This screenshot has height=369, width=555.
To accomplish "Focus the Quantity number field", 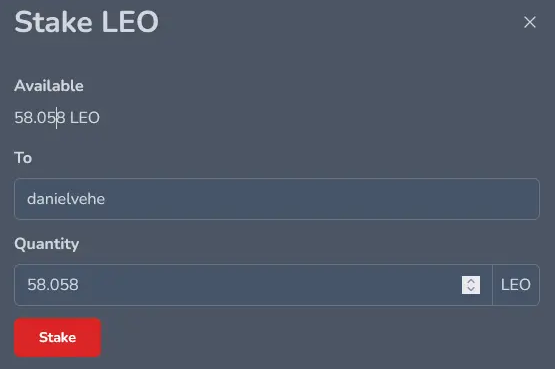I will 253,285.
